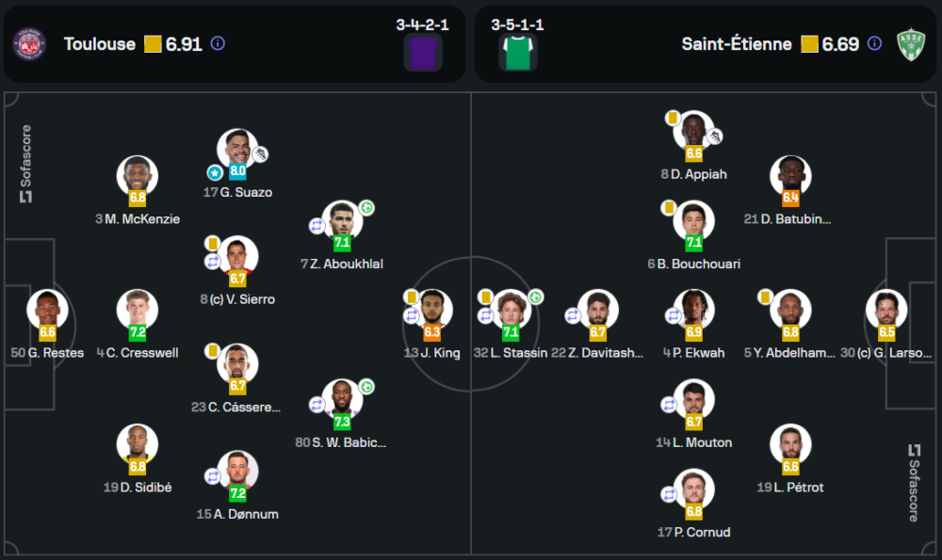Click yellow card icon above D. Appiah
942x560 pixels.
pyautogui.click(x=673, y=118)
